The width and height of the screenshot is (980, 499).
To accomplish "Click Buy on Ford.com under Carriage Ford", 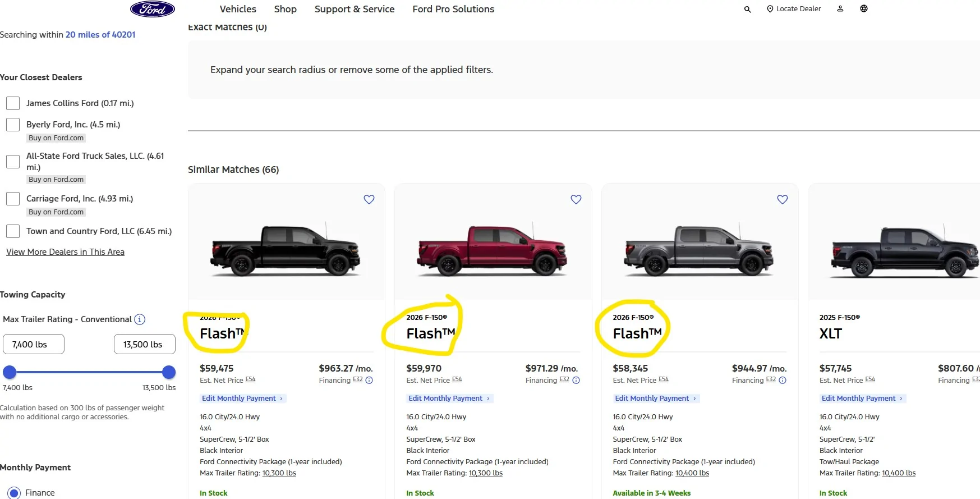I will [x=56, y=212].
